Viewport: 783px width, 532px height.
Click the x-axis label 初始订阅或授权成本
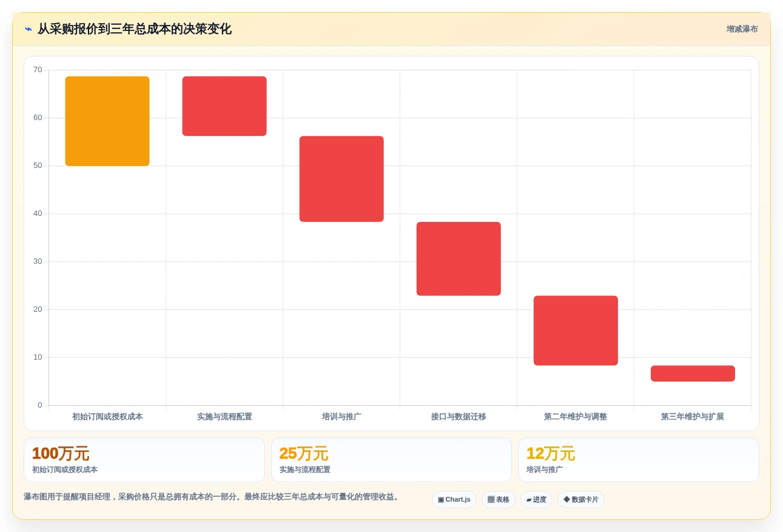tap(107, 417)
